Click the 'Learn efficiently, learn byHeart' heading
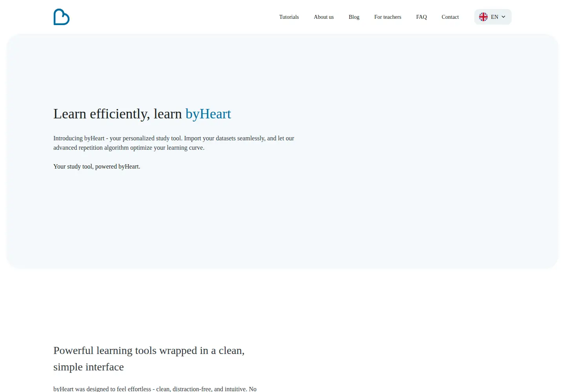Viewport: 565px width, 392px height. [142, 114]
